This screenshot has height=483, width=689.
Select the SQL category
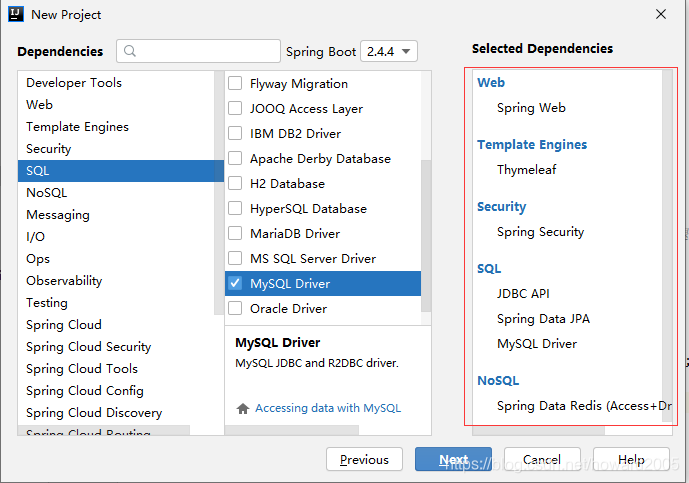click(120, 171)
